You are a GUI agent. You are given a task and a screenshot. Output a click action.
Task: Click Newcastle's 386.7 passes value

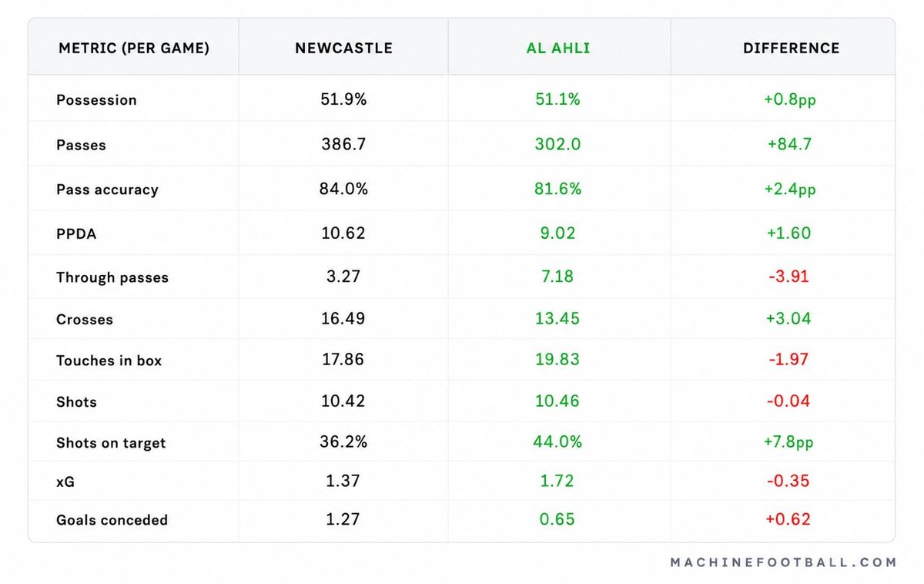pyautogui.click(x=343, y=144)
